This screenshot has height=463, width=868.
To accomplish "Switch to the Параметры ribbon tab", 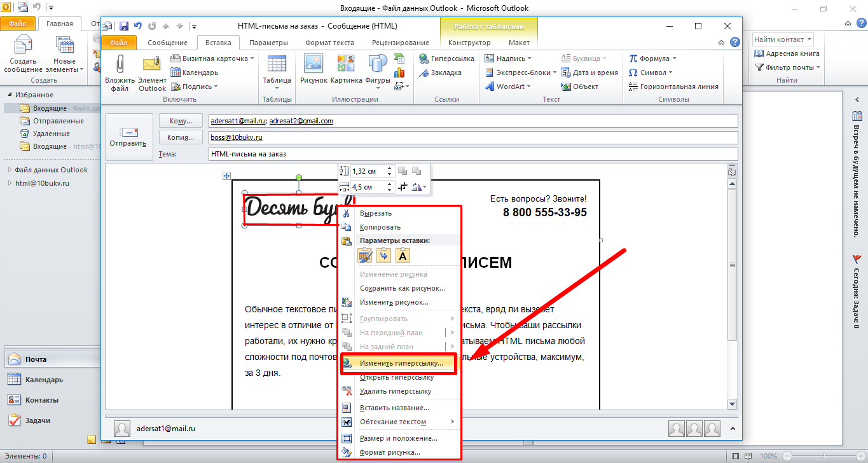I will tap(268, 43).
